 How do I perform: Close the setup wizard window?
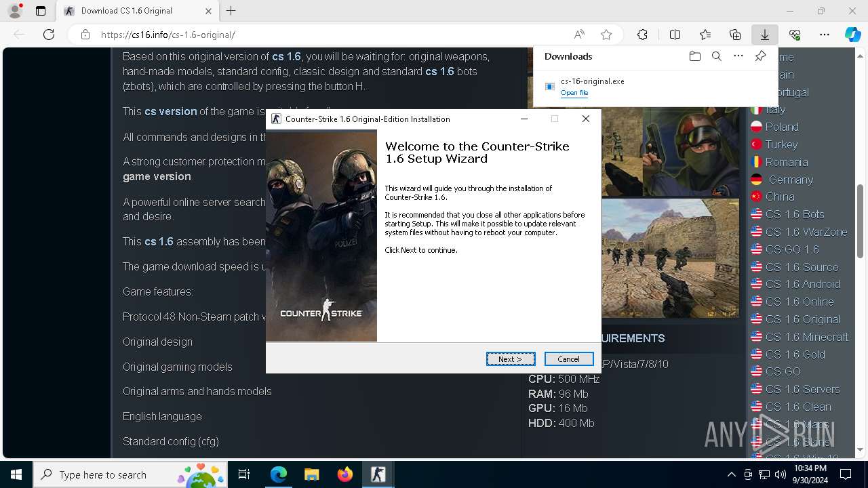[x=586, y=119]
